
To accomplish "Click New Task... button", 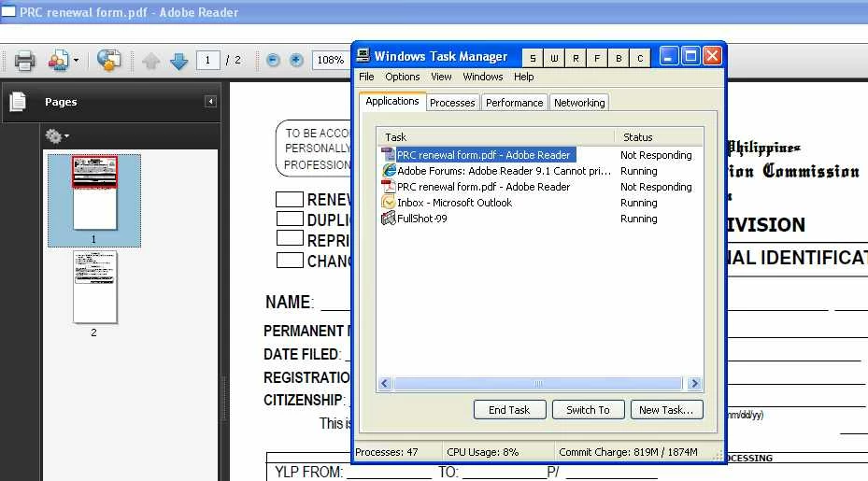I will tap(666, 410).
